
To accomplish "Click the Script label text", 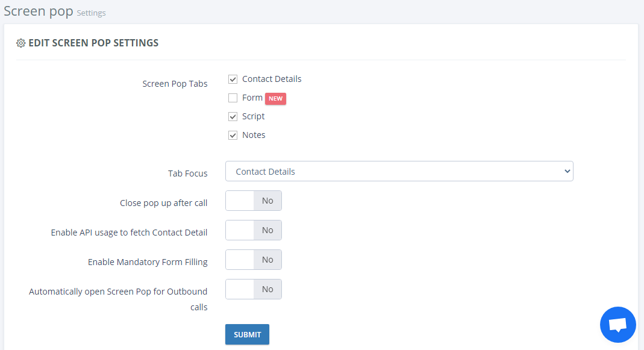I will coord(254,117).
